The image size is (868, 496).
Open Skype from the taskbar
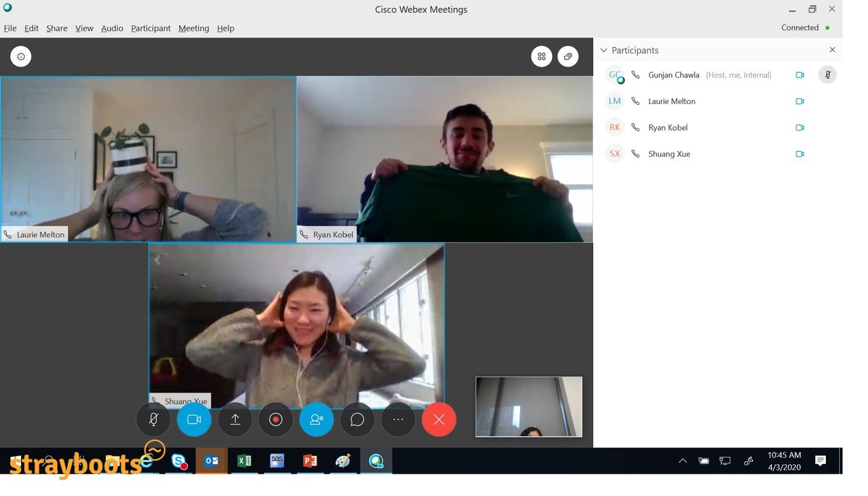[179, 461]
